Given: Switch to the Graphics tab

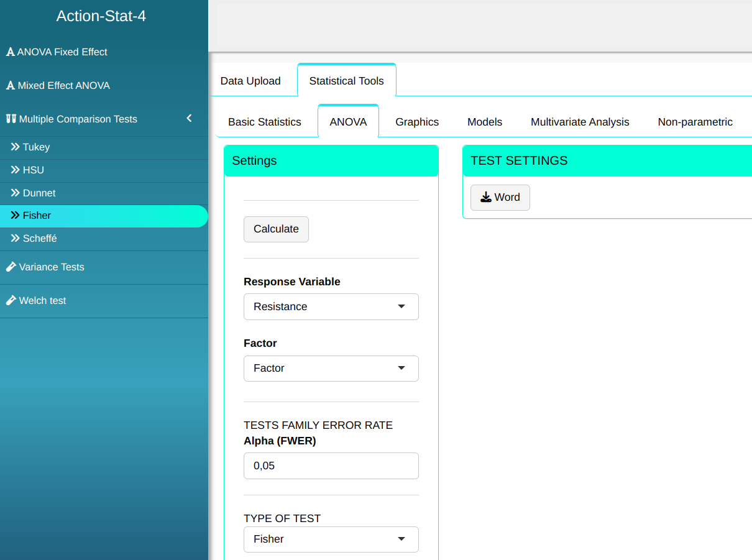Looking at the screenshot, I should coord(417,122).
